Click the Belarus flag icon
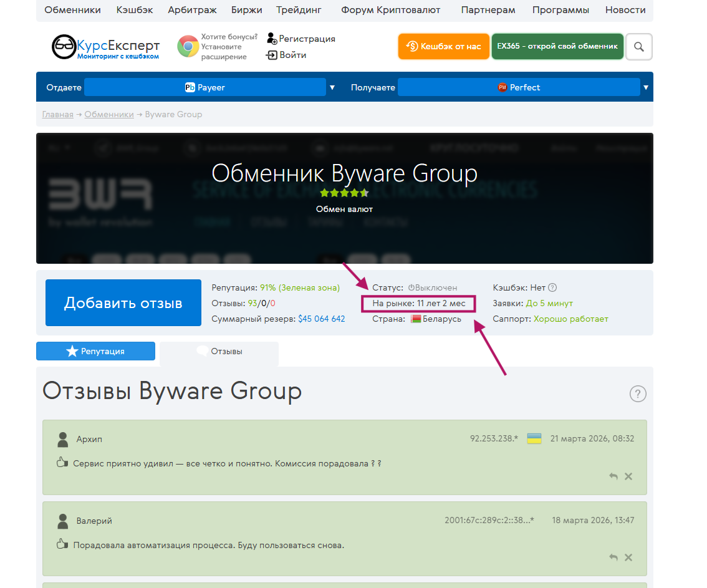This screenshot has width=707, height=588. point(416,319)
